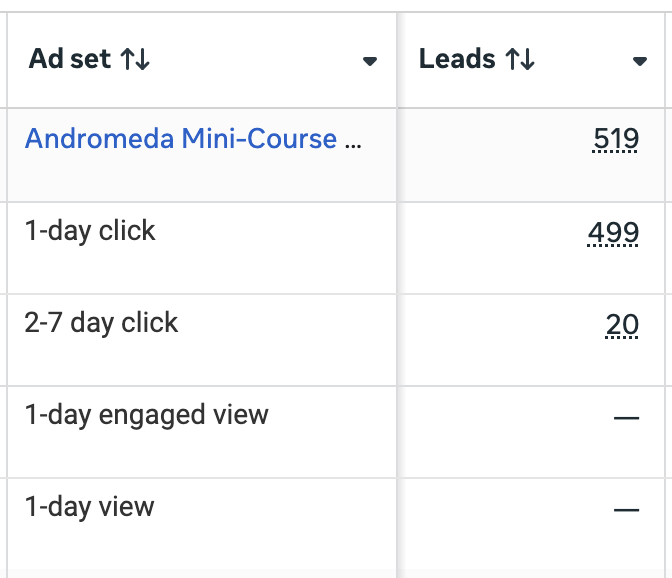Viewport: 672px width, 578px height.
Task: Select the 2-7 day click row label
Action: click(101, 323)
